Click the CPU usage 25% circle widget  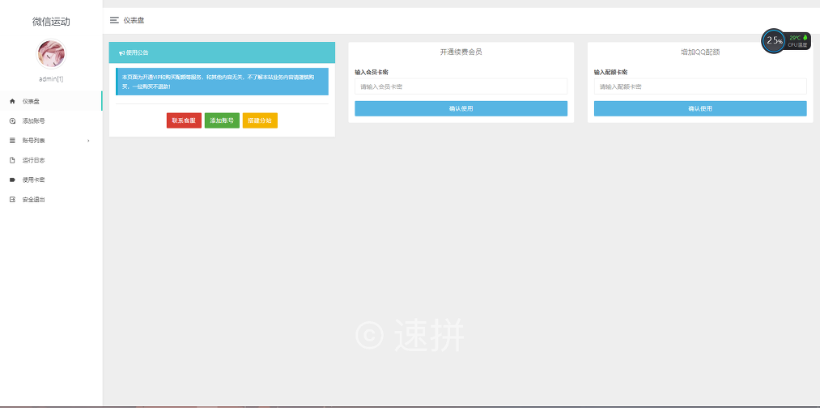[x=774, y=41]
